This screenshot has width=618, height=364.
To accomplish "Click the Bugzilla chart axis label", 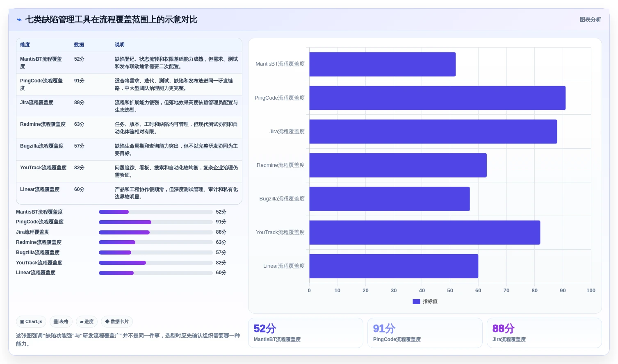I will (282, 199).
